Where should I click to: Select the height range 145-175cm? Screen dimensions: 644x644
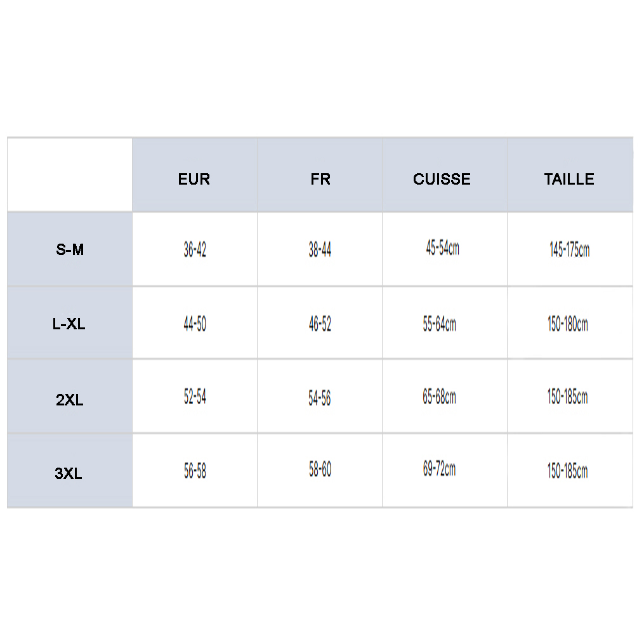click(x=569, y=250)
